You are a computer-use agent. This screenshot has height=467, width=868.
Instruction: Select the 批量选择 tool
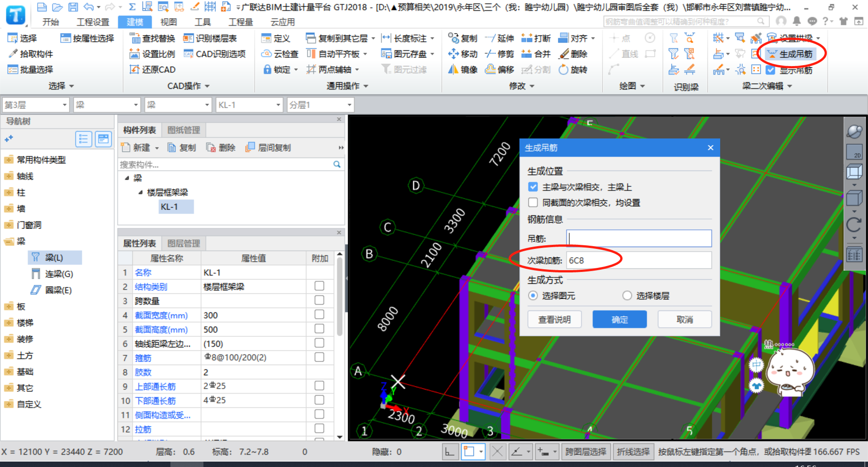click(x=30, y=70)
